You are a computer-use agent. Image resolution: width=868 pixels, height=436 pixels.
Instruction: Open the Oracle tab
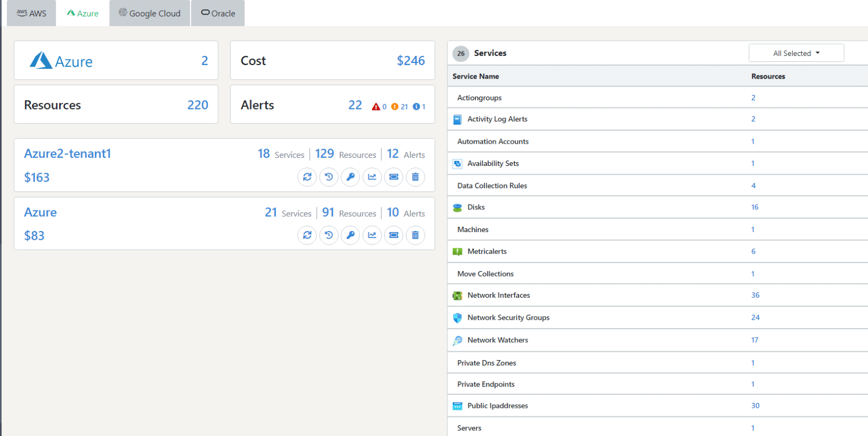(218, 13)
